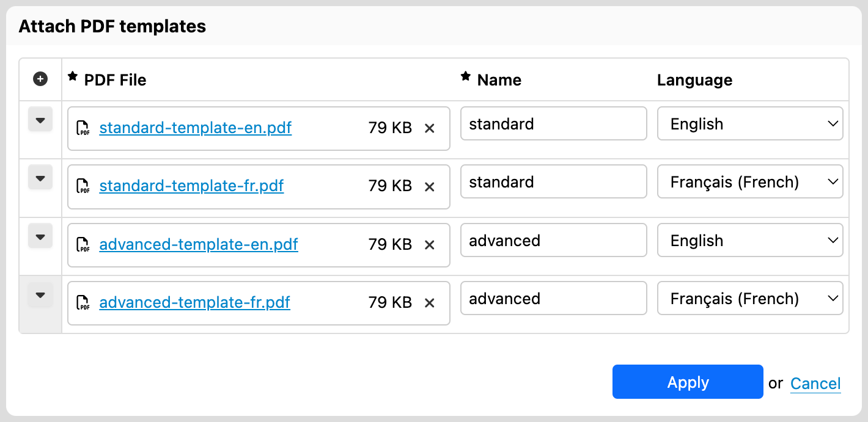Click PDF file icon of advanced-template-en.pdf

[83, 245]
